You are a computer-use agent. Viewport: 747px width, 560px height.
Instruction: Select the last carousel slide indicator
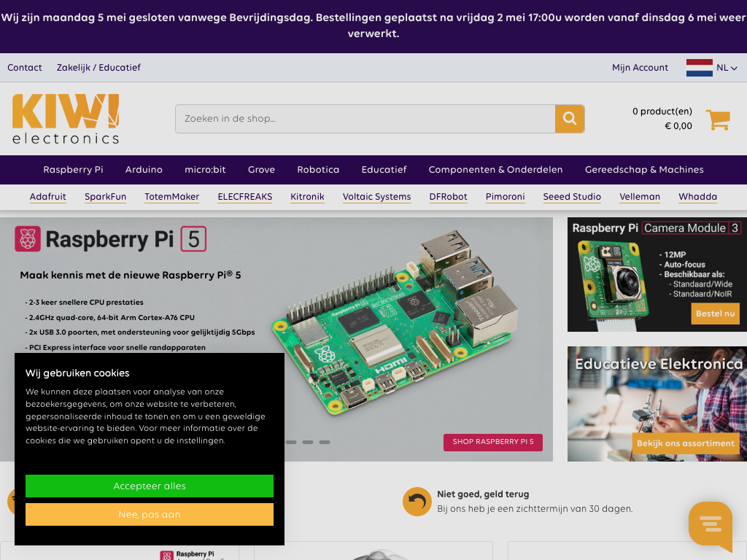[325, 443]
